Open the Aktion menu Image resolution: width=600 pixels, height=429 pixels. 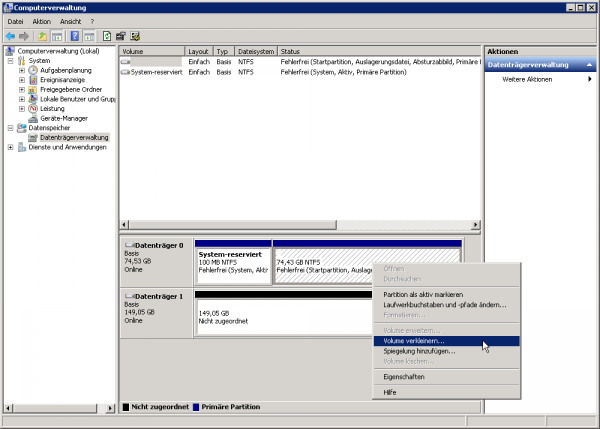point(41,21)
